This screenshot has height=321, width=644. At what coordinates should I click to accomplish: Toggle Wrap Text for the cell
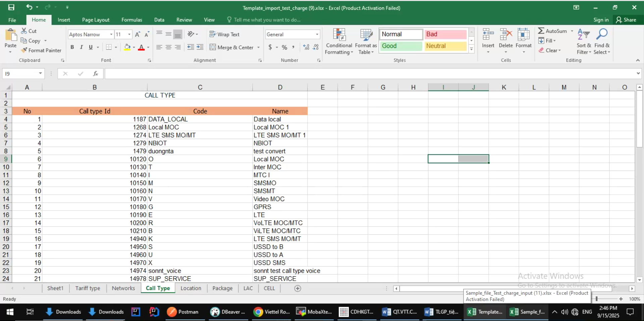click(224, 34)
